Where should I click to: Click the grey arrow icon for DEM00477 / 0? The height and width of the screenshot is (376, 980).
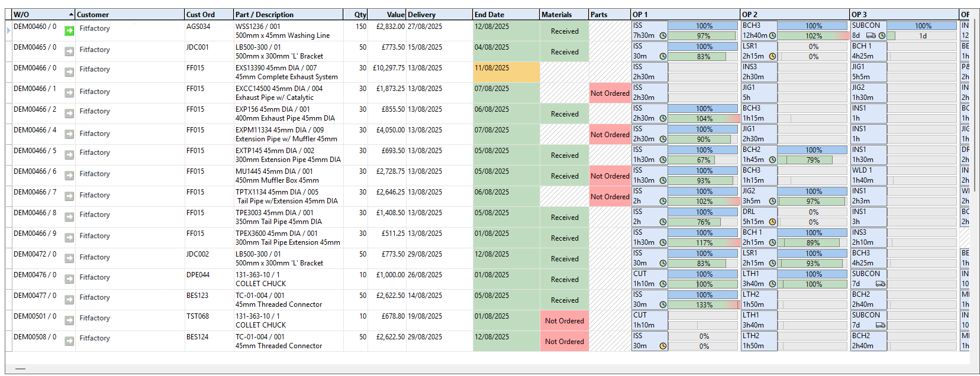[69, 299]
